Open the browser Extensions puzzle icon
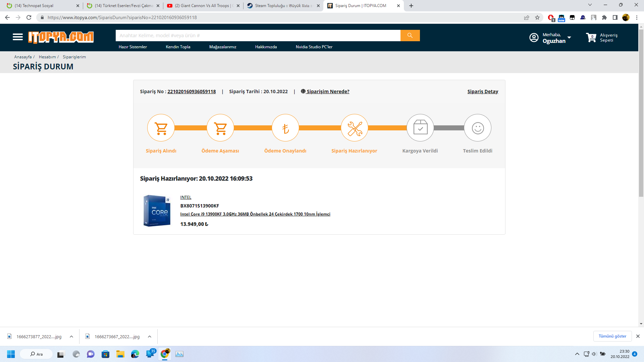Viewport: 644px width, 362px height. coord(604,17)
